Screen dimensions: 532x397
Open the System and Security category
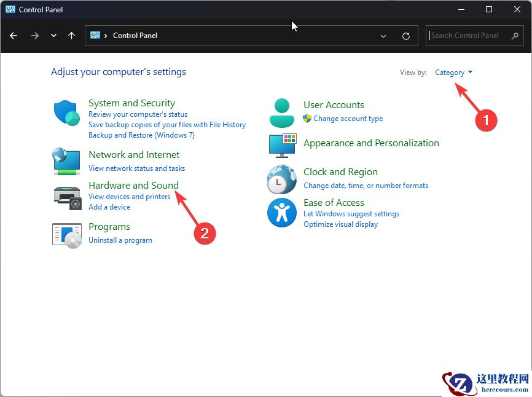[131, 103]
